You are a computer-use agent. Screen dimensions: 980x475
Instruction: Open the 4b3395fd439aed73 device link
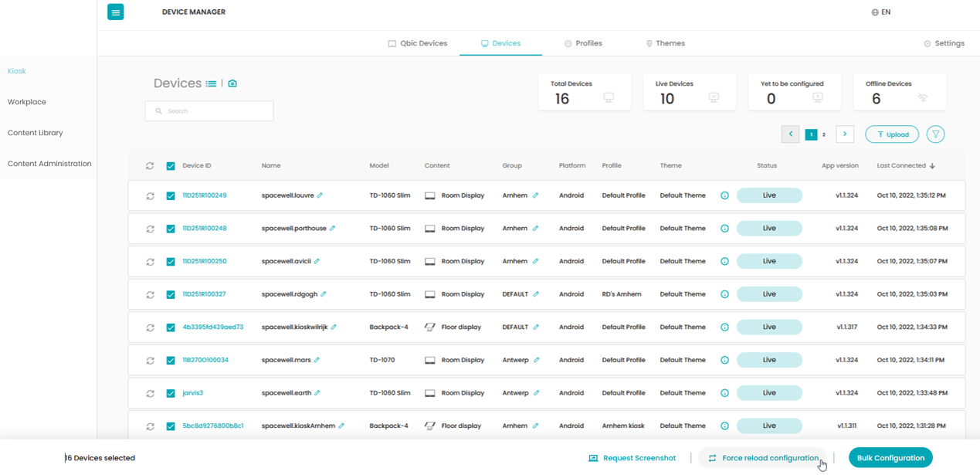pyautogui.click(x=213, y=327)
